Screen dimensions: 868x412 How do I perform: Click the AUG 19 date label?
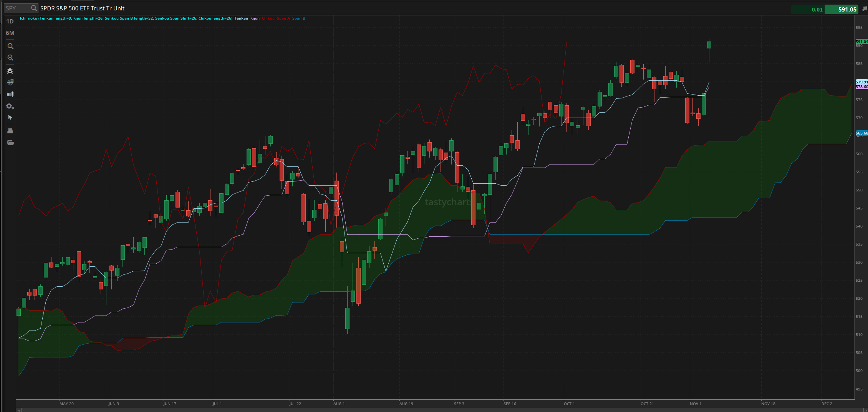click(x=406, y=404)
